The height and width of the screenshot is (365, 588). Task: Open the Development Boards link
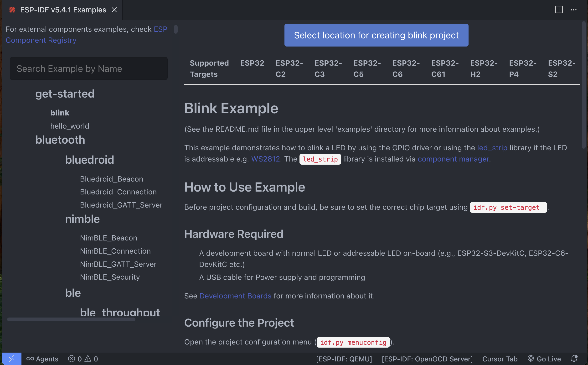point(235,296)
